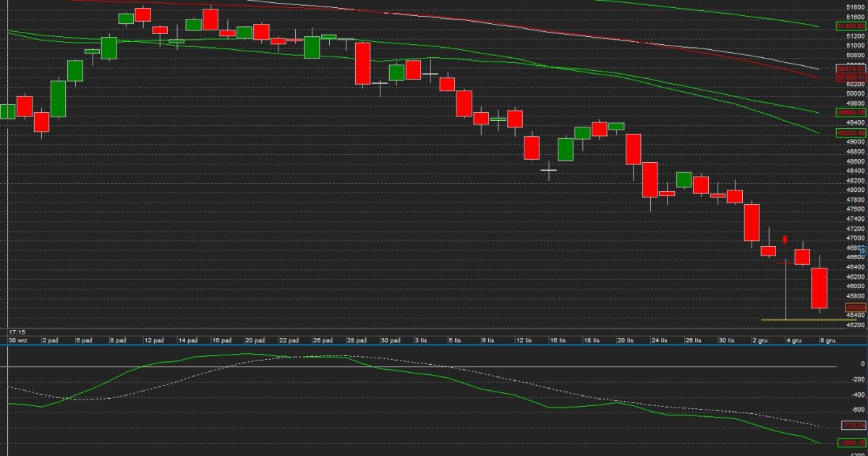This screenshot has width=868, height=456.
Task: Click the blue divider between chart panels
Action: click(x=434, y=345)
